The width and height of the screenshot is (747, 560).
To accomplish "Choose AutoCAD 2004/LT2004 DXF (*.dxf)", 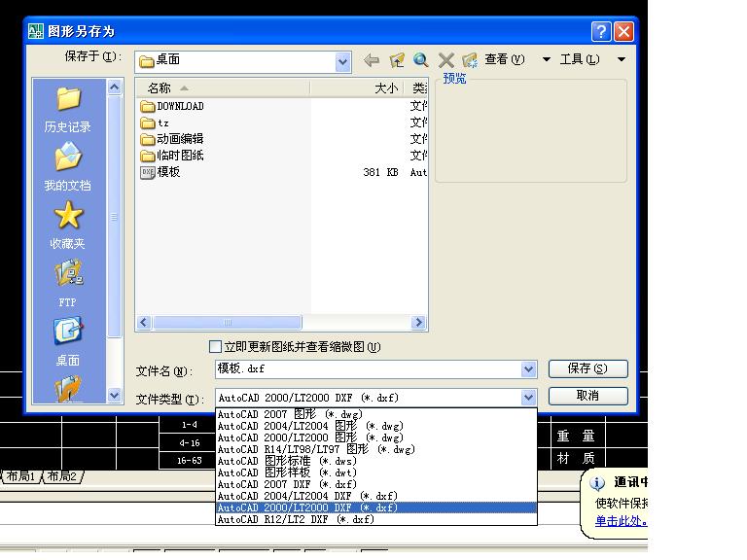I will pyautogui.click(x=376, y=496).
